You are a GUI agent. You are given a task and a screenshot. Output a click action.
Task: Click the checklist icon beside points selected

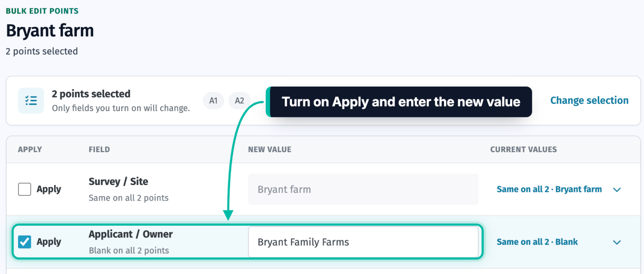click(31, 100)
